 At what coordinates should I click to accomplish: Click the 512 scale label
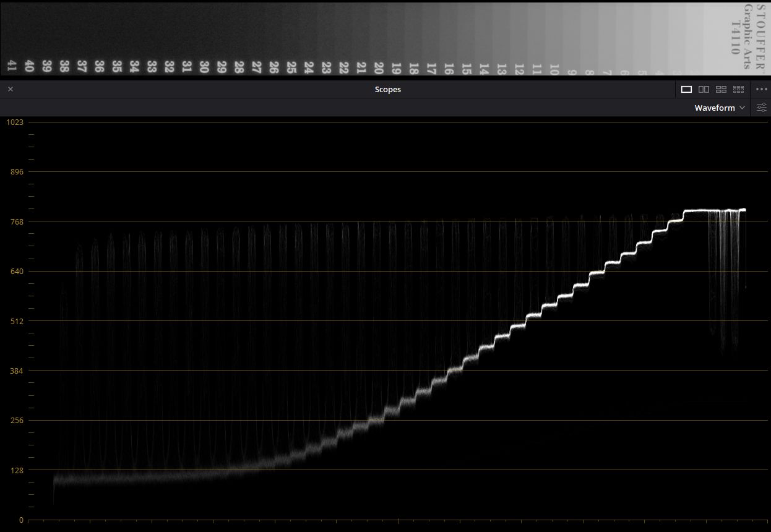[x=17, y=321]
